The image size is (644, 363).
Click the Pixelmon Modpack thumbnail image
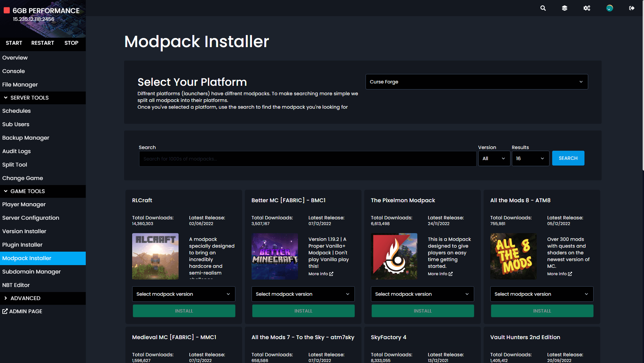394,256
